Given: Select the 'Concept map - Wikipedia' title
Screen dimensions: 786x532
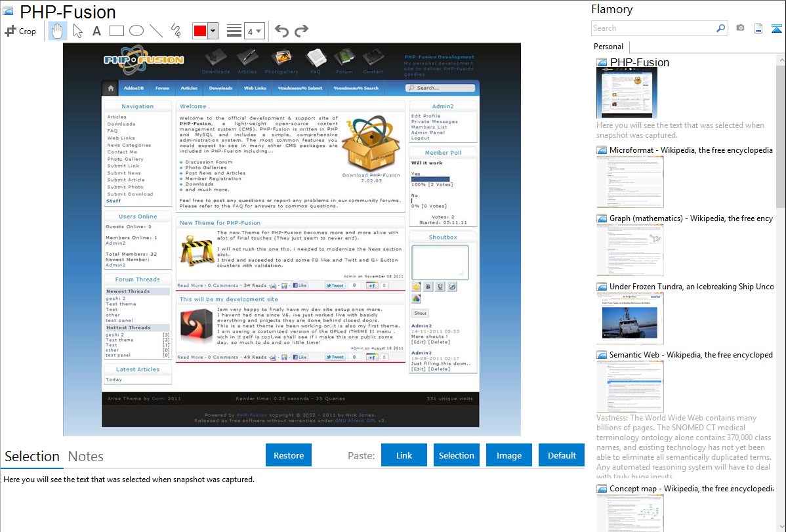Looking at the screenshot, I should tap(692, 489).
